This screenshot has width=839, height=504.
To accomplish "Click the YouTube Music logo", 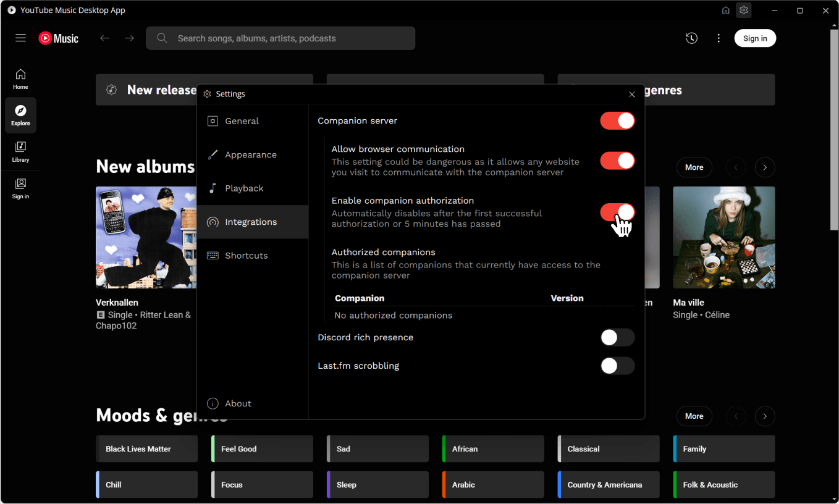I will point(59,38).
